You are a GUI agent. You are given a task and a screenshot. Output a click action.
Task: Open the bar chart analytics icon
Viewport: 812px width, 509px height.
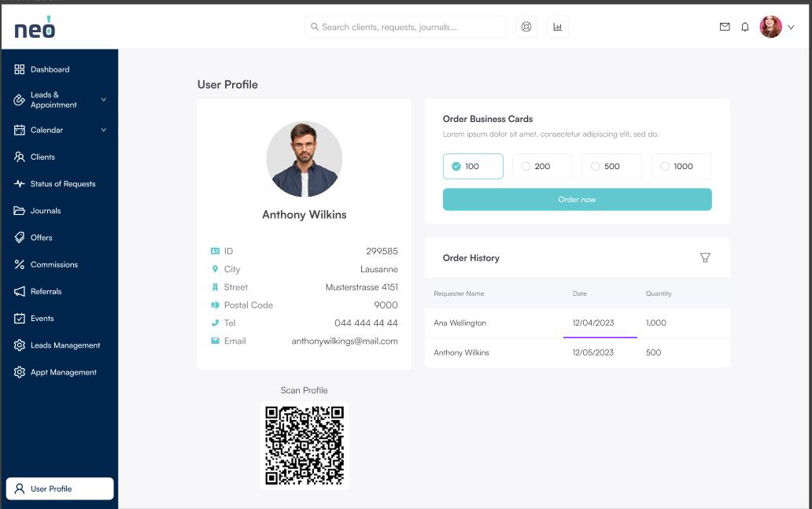coord(558,27)
